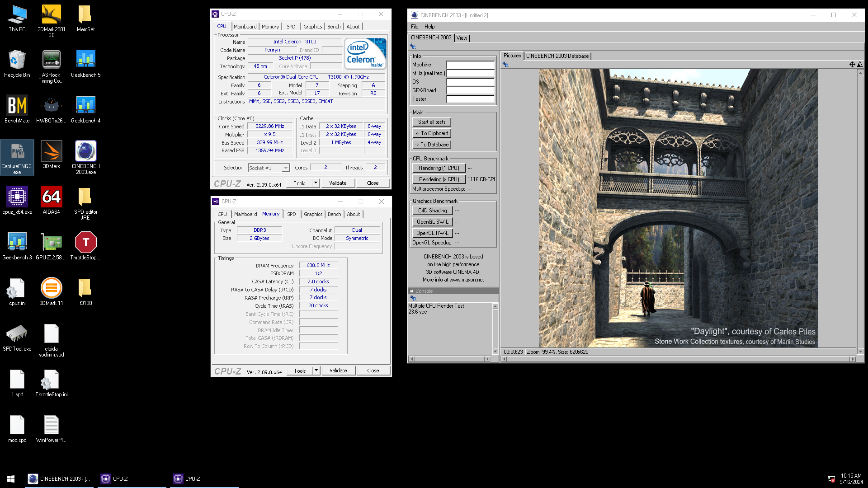Expand Tools dropdown arrow in top CPU-Z
The height and width of the screenshot is (488, 868).
click(x=316, y=183)
